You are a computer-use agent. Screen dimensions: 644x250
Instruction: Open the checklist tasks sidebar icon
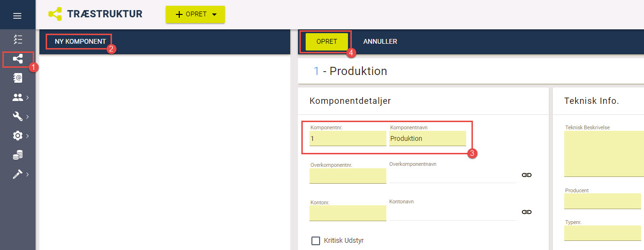[18, 39]
